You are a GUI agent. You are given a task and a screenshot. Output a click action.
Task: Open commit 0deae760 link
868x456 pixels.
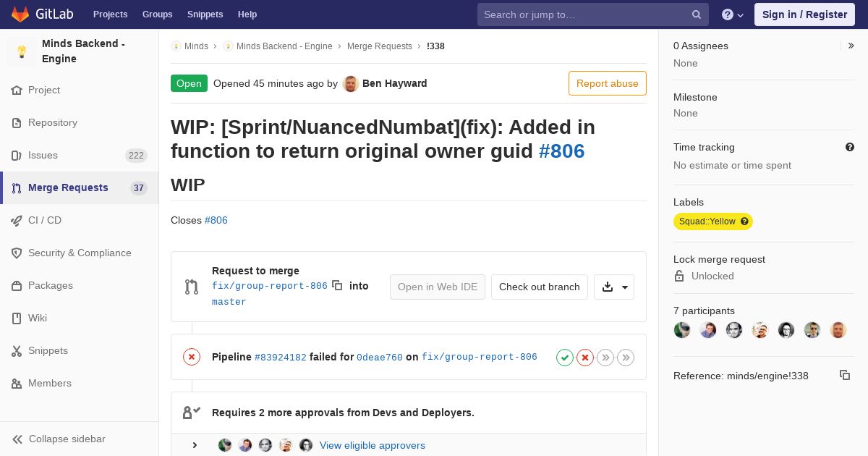pyautogui.click(x=380, y=357)
